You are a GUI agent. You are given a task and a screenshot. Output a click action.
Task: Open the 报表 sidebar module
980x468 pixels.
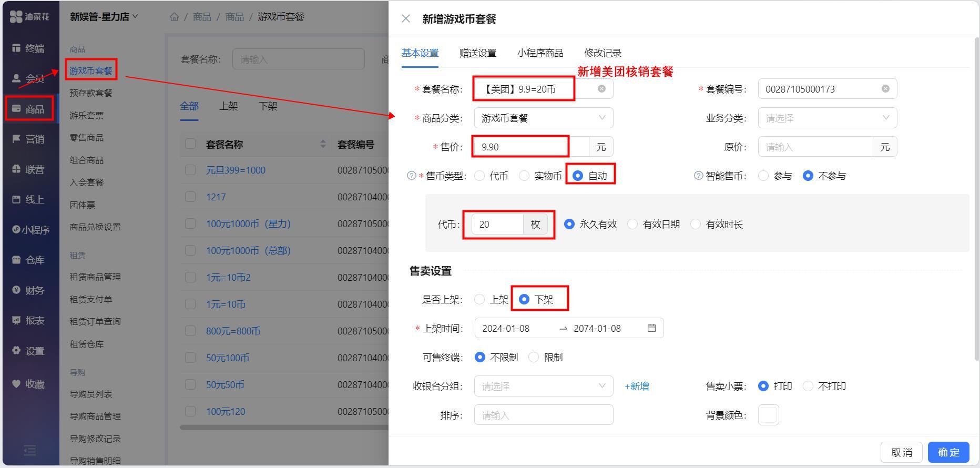pos(29,320)
